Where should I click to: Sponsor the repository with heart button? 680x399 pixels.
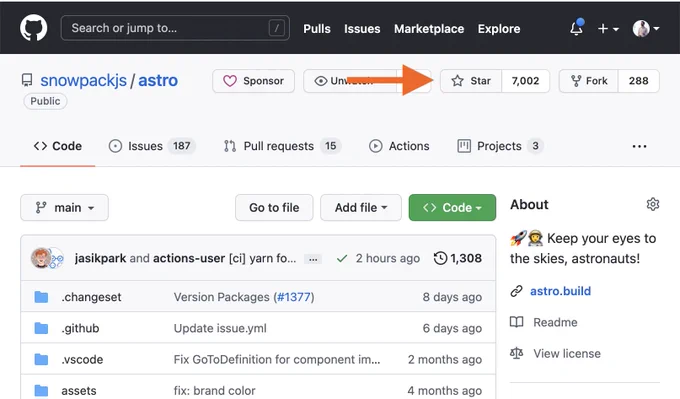click(x=253, y=81)
